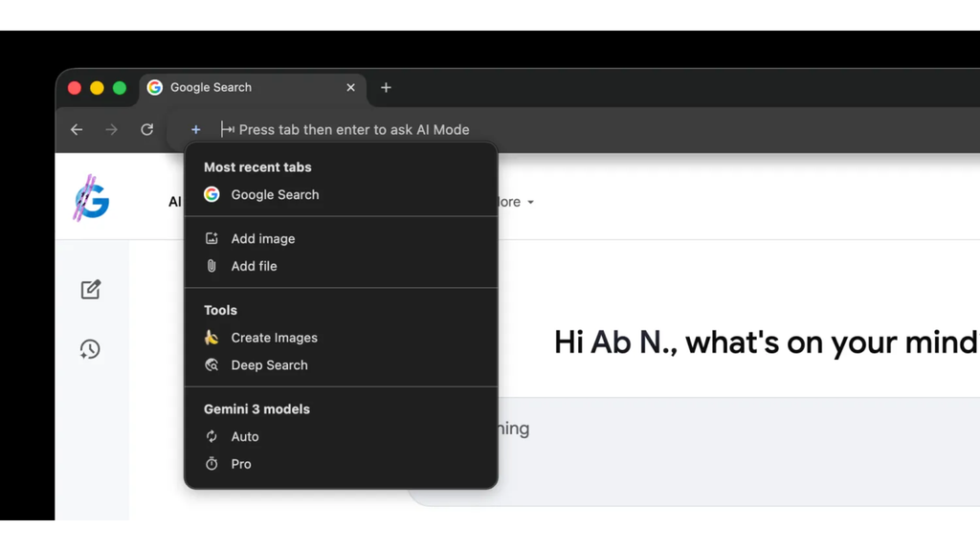
Task: Open a new browser tab
Action: (386, 88)
